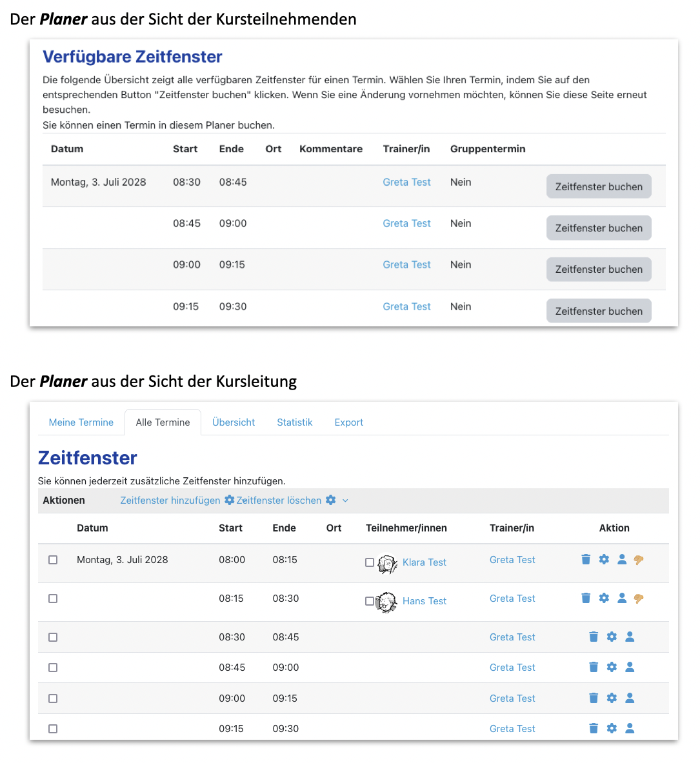
Task: Click Klara Test's avatar picture
Action: coord(387,564)
